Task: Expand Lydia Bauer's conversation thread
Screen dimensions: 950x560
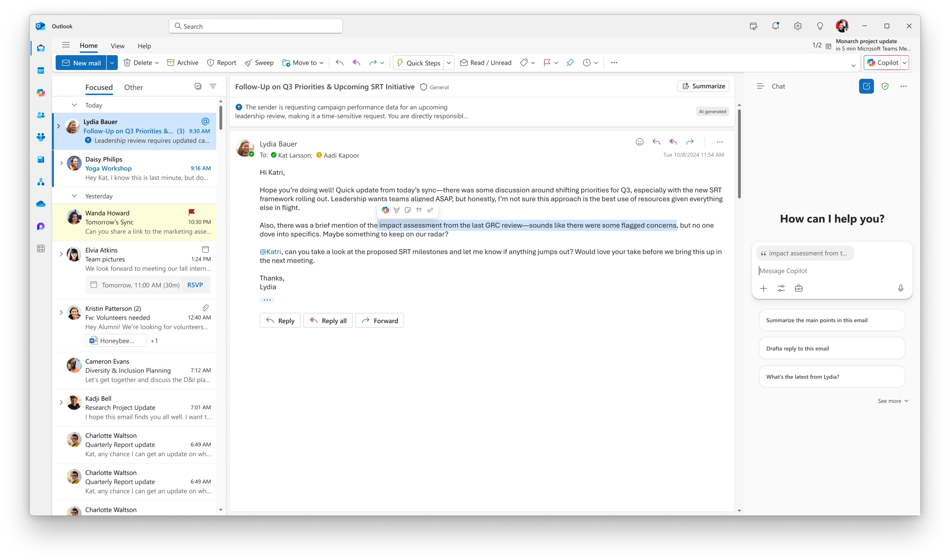Action: tap(59, 126)
